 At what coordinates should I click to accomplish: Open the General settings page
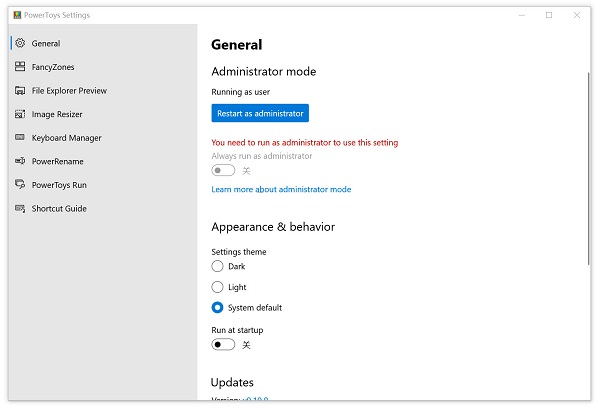(x=103, y=43)
